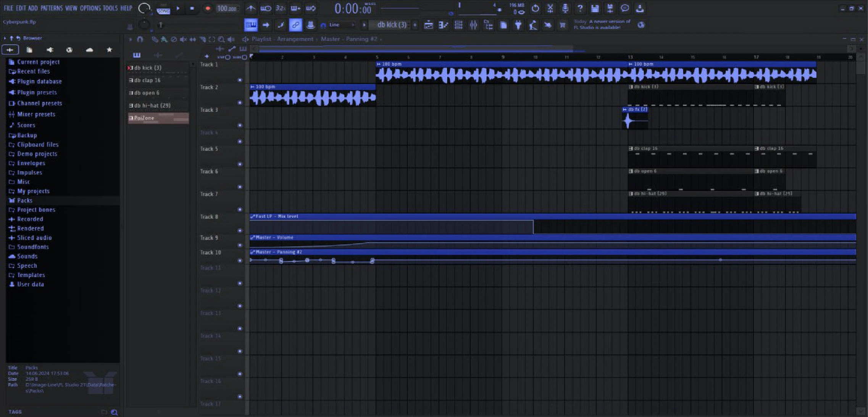Click the tempo 100.000 field
The width and height of the screenshot is (868, 417).
[227, 8]
